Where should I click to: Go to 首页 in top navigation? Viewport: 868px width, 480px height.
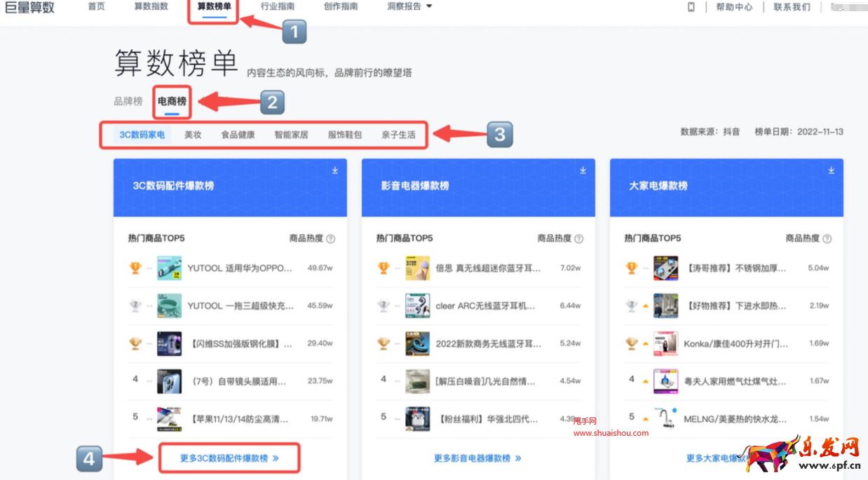[x=97, y=6]
